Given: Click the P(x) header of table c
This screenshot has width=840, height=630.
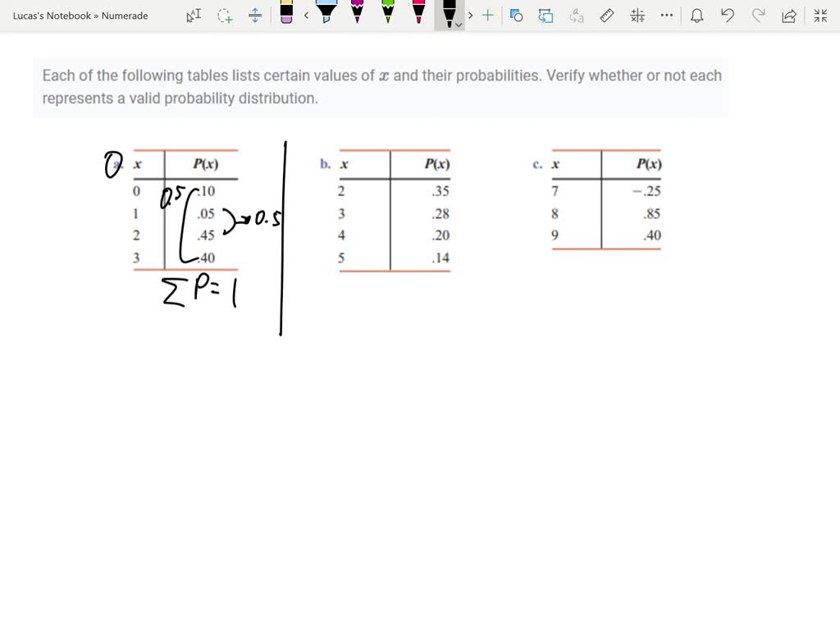Looking at the screenshot, I should click(649, 164).
